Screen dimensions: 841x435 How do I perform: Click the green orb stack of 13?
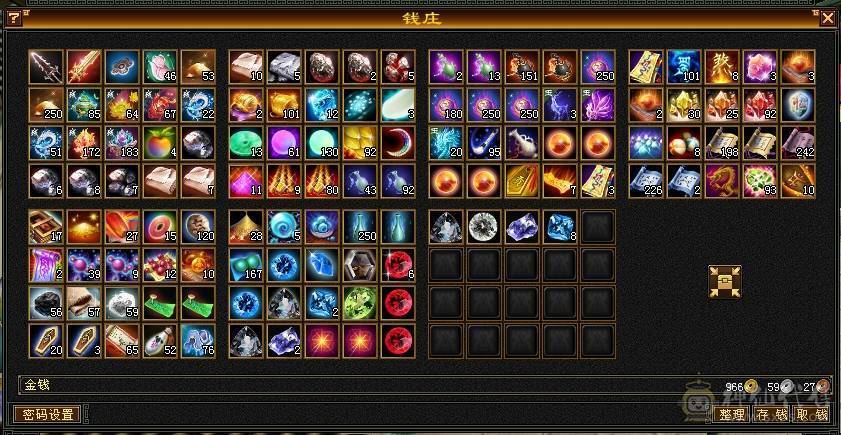246,143
